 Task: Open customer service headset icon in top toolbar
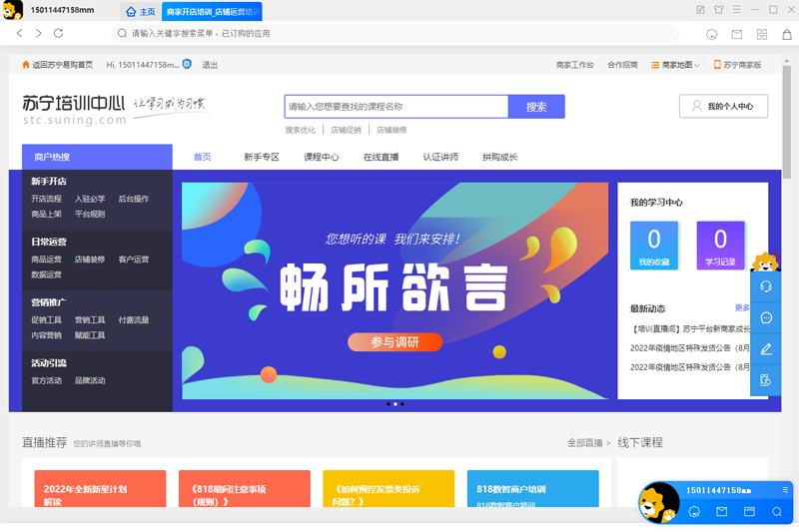click(712, 34)
